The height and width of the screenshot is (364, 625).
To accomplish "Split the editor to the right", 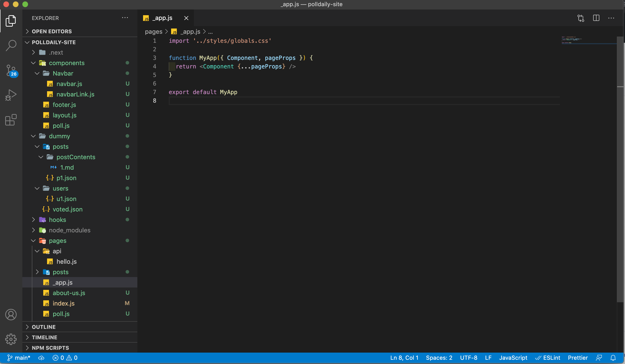I will [596, 18].
